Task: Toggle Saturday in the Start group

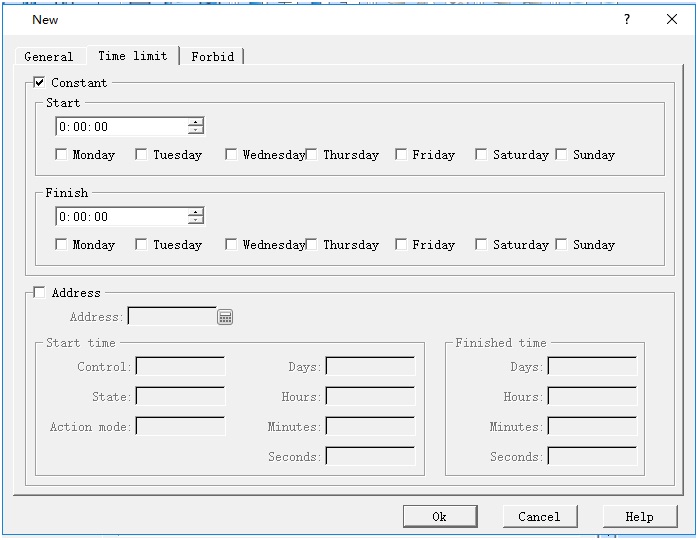Action: (481, 155)
